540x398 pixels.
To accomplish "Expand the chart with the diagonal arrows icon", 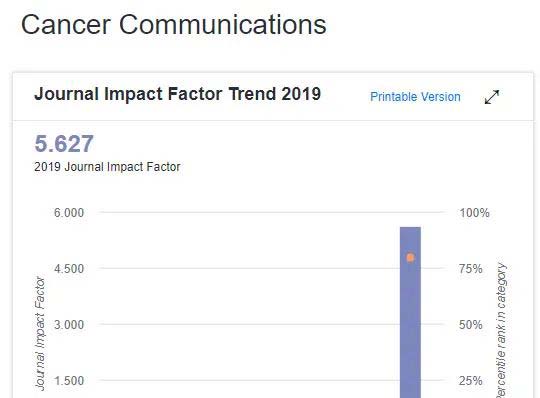I will (491, 97).
